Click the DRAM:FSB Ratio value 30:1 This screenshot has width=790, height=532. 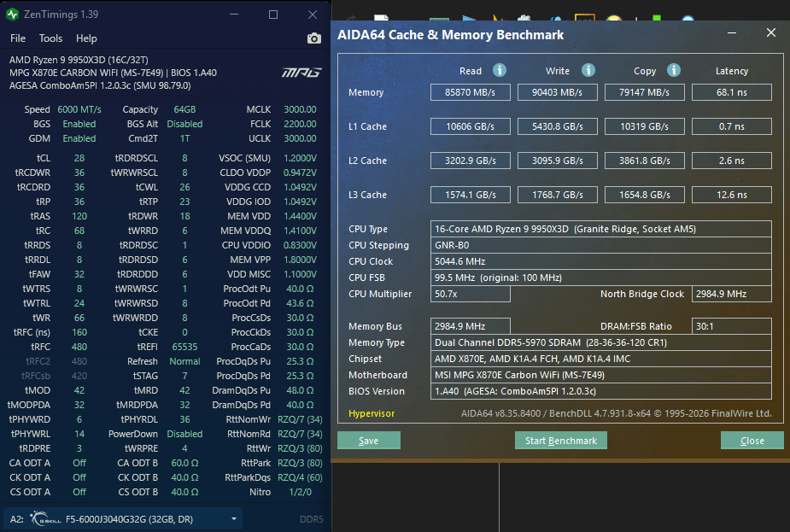click(732, 326)
